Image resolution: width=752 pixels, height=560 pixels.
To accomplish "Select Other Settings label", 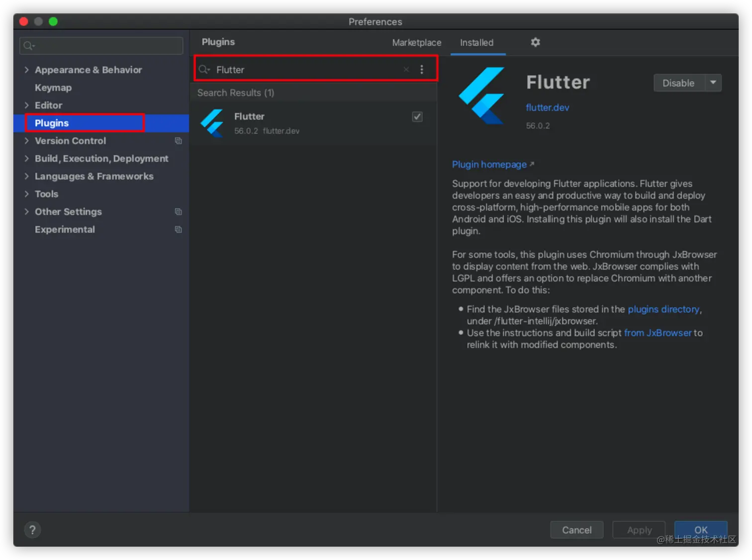I will click(68, 212).
